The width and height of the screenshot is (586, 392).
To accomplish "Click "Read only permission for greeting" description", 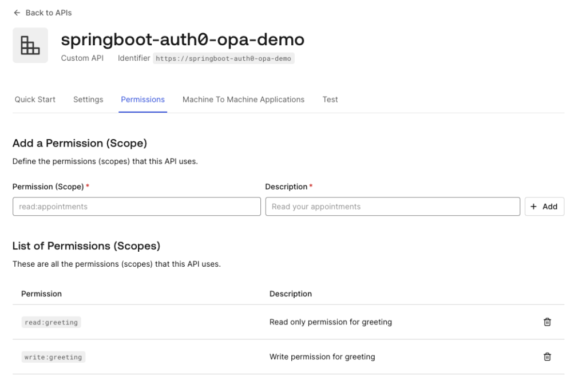I will click(x=330, y=322).
